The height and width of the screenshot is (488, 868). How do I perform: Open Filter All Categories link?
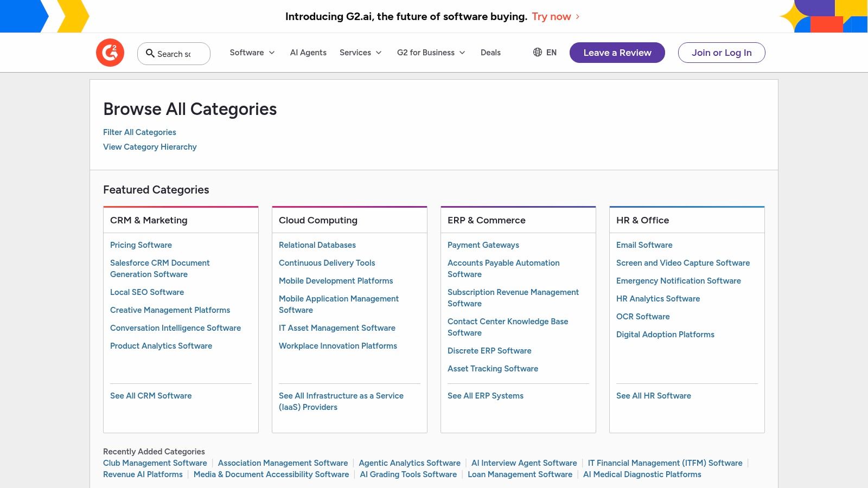point(139,132)
